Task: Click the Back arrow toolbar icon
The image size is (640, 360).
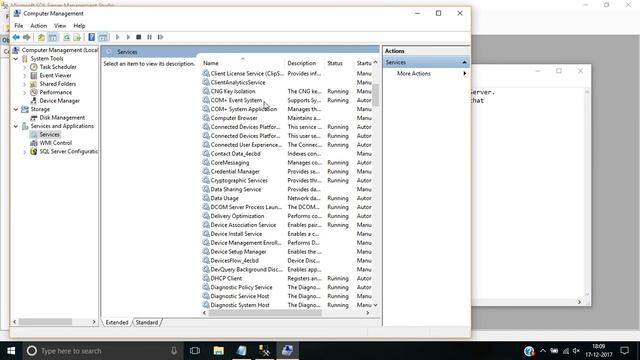Action: click(16, 37)
